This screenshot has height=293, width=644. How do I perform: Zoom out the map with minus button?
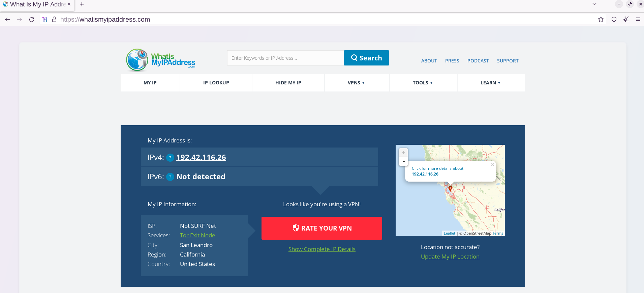point(403,161)
